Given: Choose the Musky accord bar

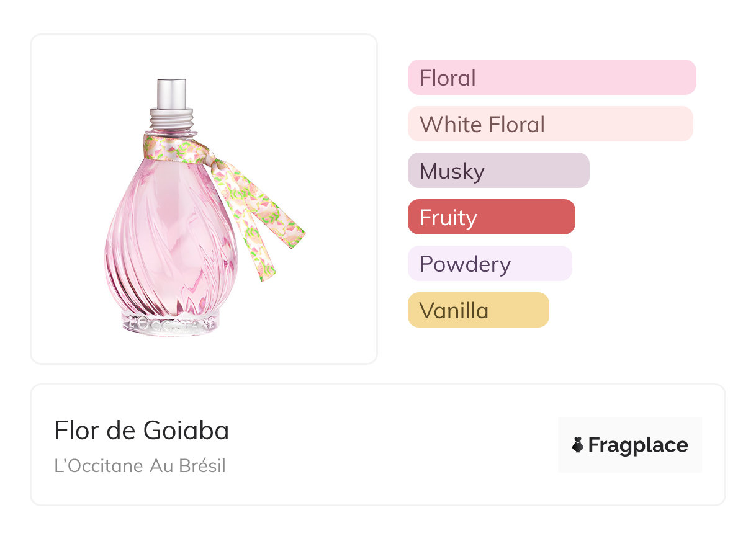Looking at the screenshot, I should pyautogui.click(x=498, y=171).
